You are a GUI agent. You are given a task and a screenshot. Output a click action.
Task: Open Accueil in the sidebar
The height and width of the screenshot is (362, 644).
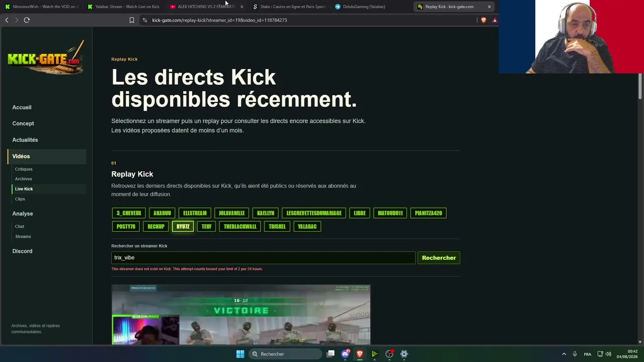[22, 107]
